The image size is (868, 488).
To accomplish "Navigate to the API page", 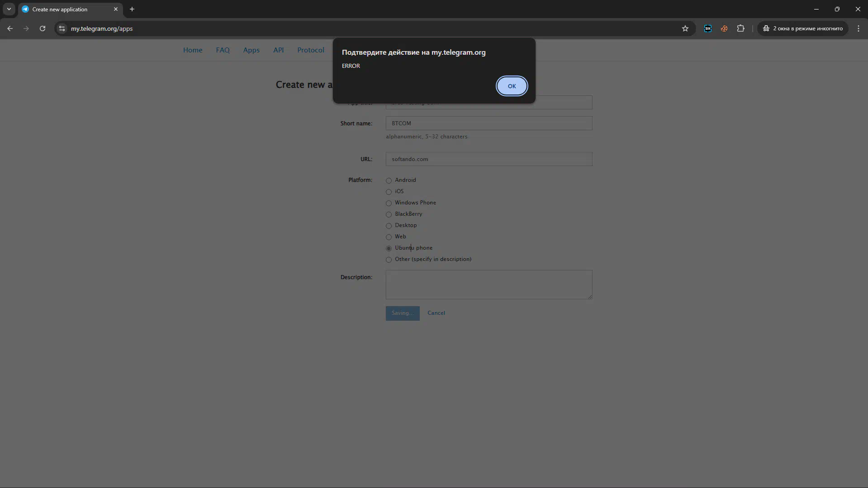I will pyautogui.click(x=278, y=50).
